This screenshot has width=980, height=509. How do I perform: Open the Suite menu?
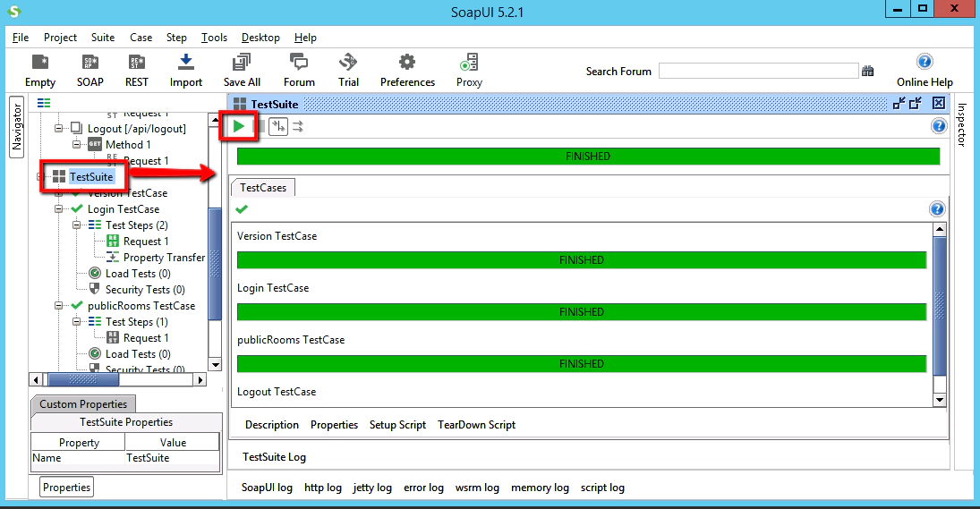coord(103,38)
